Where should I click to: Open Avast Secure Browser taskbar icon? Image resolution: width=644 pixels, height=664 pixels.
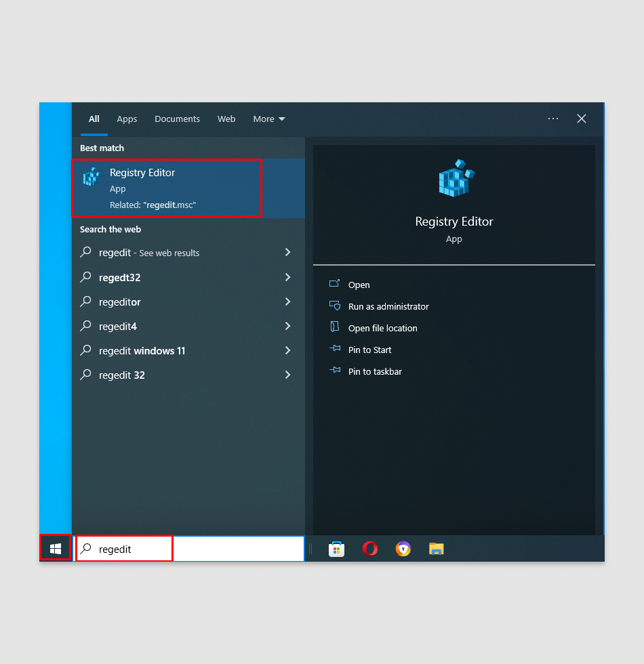pos(403,549)
